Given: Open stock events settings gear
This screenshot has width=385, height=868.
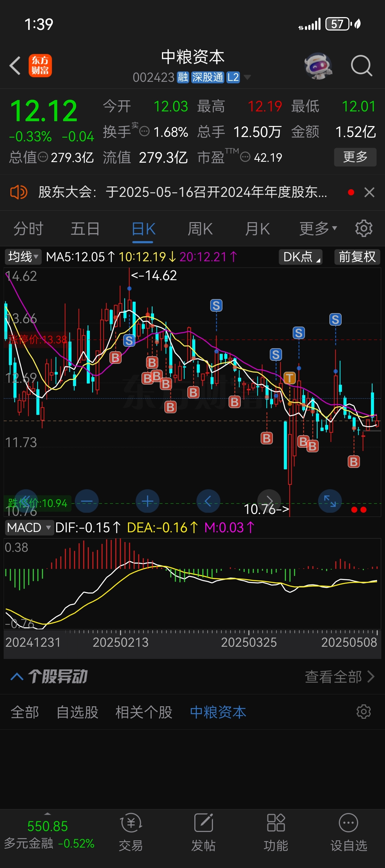Looking at the screenshot, I should click(364, 712).
